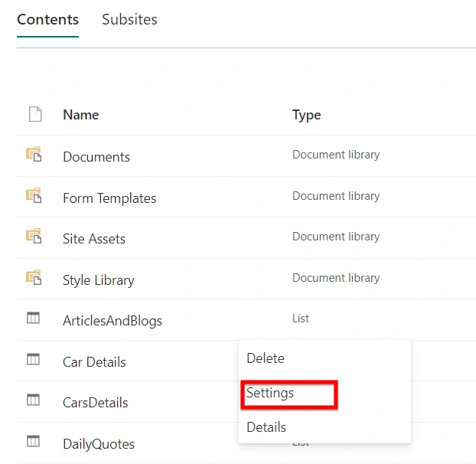Click the Car Details list icon
Screen dimensions: 476x464
coord(33,359)
